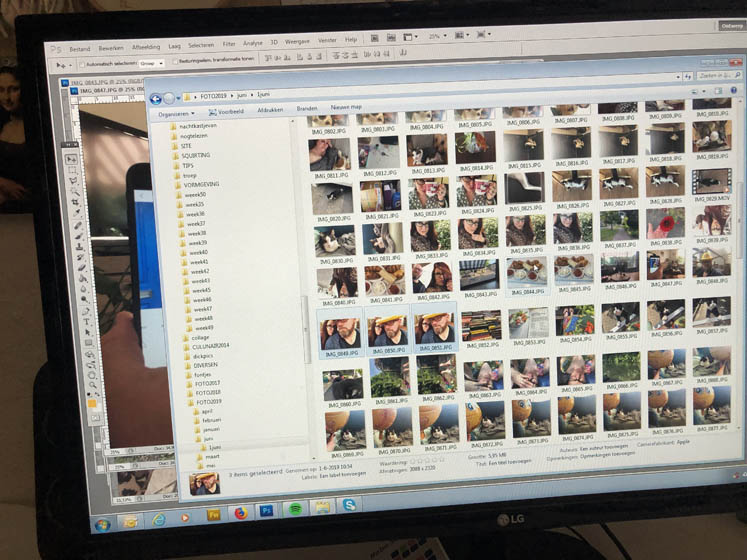
Task: Open the Afbeelding menu in Photoshop
Action: (x=145, y=46)
